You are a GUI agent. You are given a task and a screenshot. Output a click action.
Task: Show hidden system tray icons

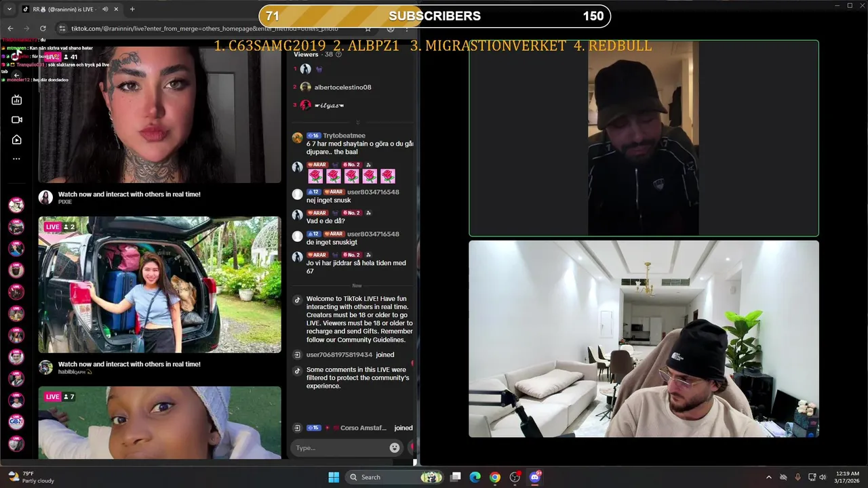coord(769,477)
